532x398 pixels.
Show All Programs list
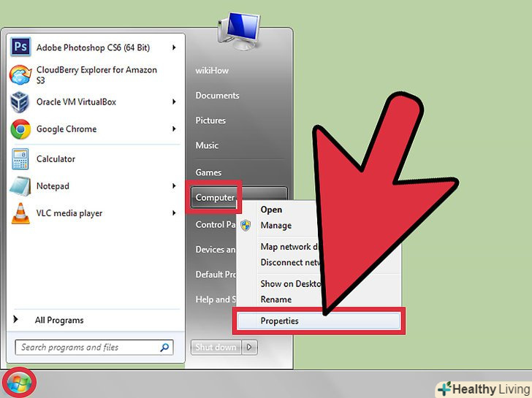click(x=59, y=320)
